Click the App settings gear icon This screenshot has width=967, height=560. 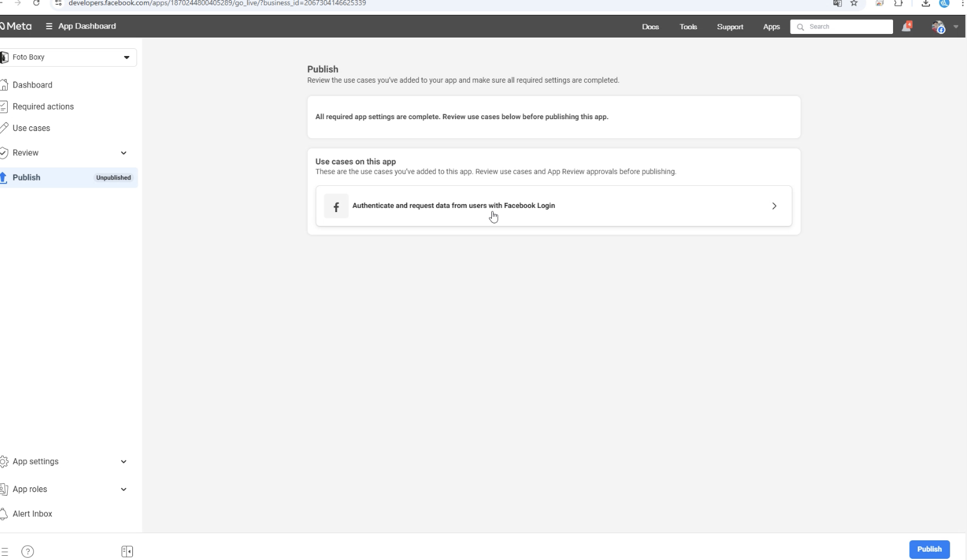click(4, 462)
